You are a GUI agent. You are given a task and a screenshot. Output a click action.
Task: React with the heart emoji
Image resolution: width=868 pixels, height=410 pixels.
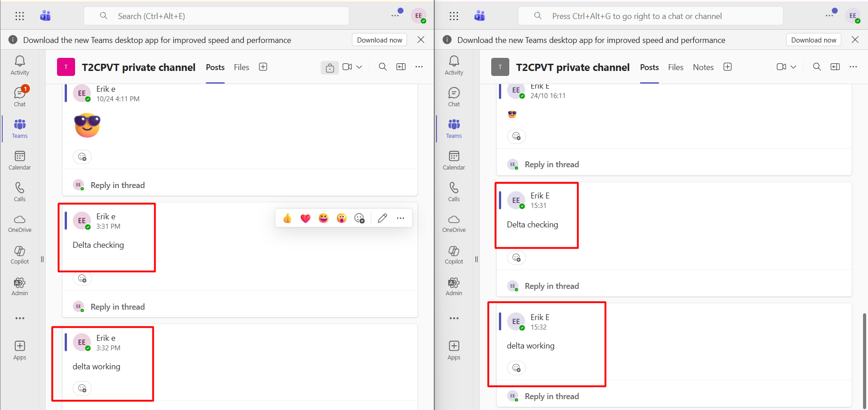coord(305,218)
